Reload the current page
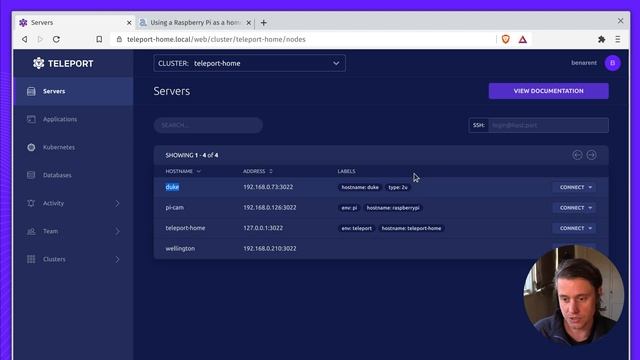The width and height of the screenshot is (640, 360). 56,40
